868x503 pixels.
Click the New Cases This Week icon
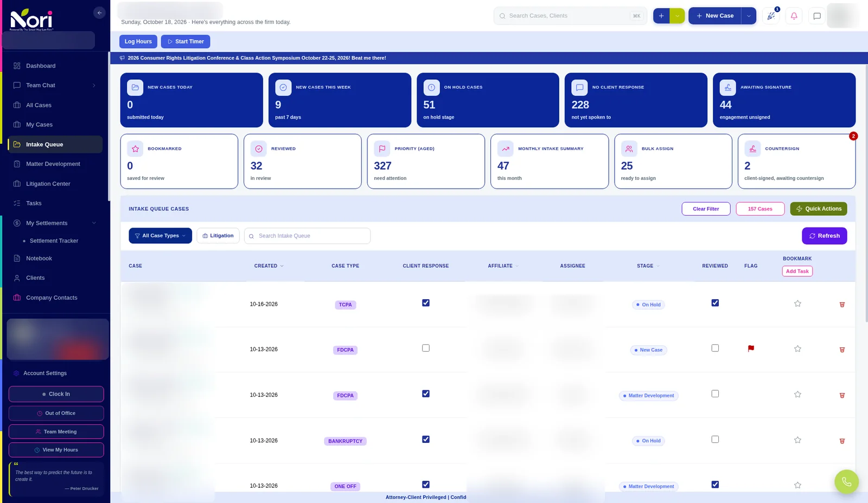click(x=283, y=87)
